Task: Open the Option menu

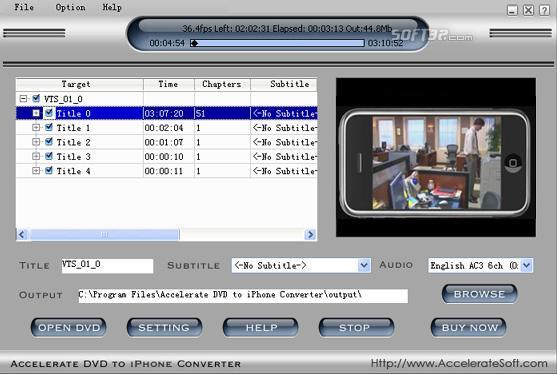Action: point(70,7)
